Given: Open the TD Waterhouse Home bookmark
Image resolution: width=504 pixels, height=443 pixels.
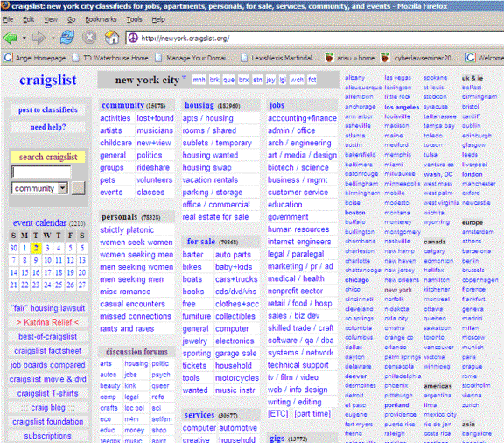Looking at the screenshot, I should [110, 58].
